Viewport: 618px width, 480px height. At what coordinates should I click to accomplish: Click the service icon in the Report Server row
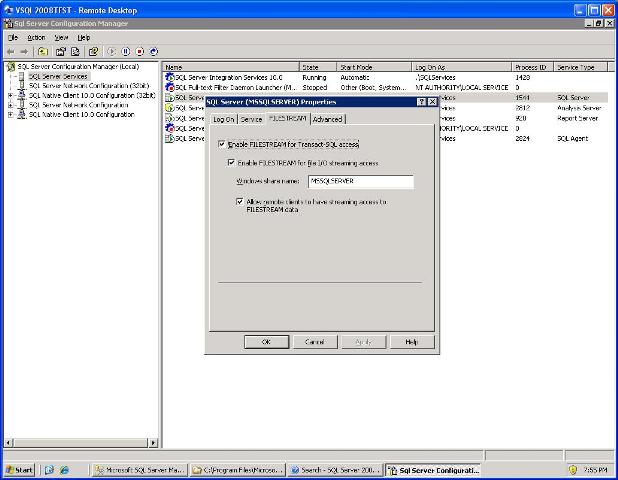click(x=170, y=118)
